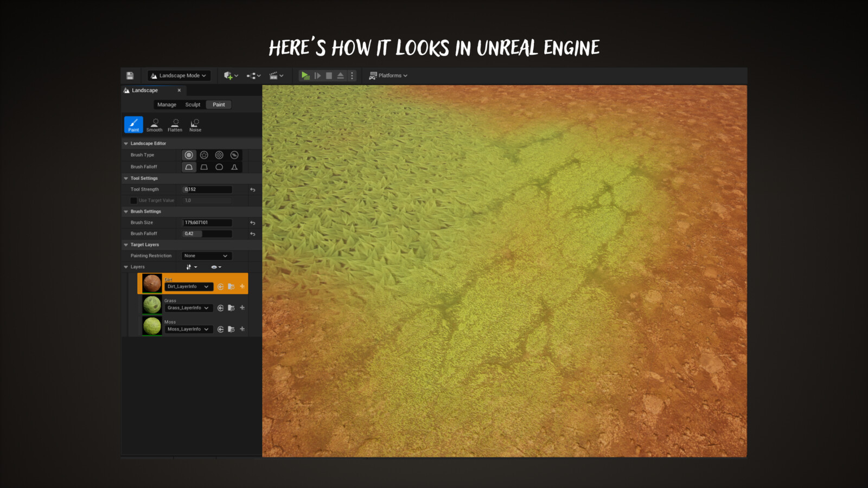Select the Smooth tool

pos(154,125)
